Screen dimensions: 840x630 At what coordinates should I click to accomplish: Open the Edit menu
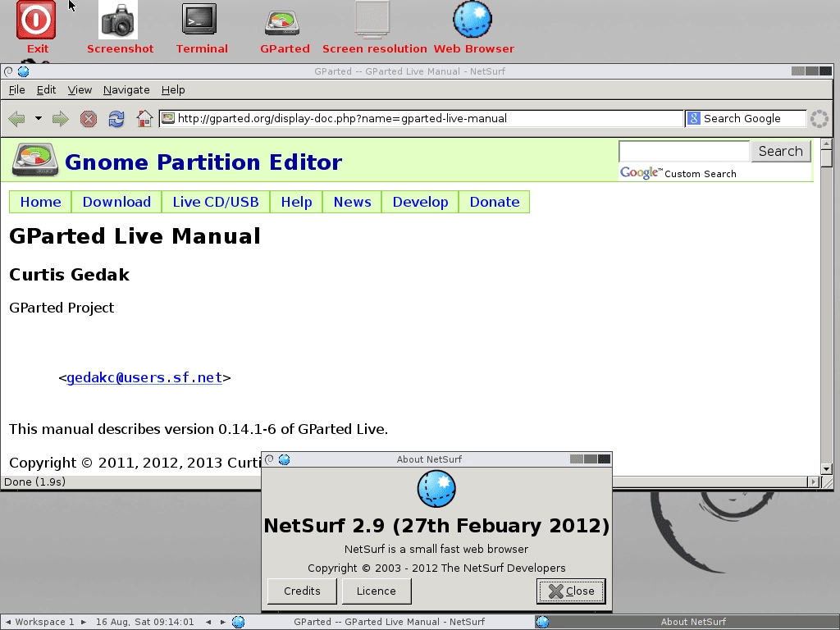coord(46,90)
